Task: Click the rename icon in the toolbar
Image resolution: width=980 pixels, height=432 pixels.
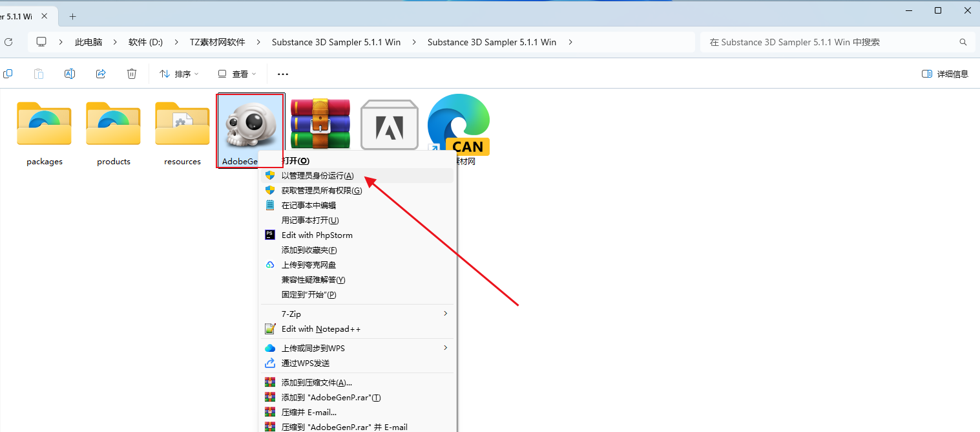Action: [70, 74]
